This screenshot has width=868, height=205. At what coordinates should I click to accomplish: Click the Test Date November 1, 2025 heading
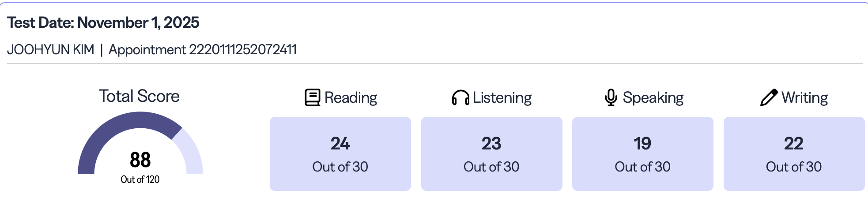pos(103,22)
